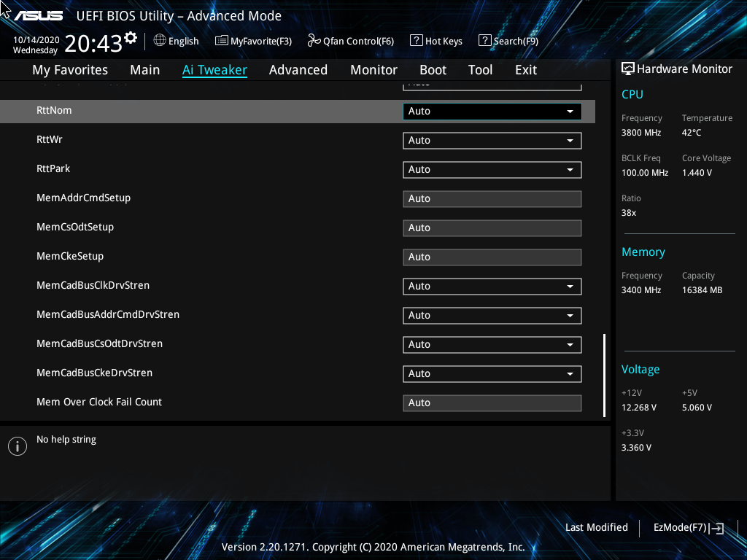The height and width of the screenshot is (560, 747).
Task: Select the RttPark setting label
Action: 53,168
